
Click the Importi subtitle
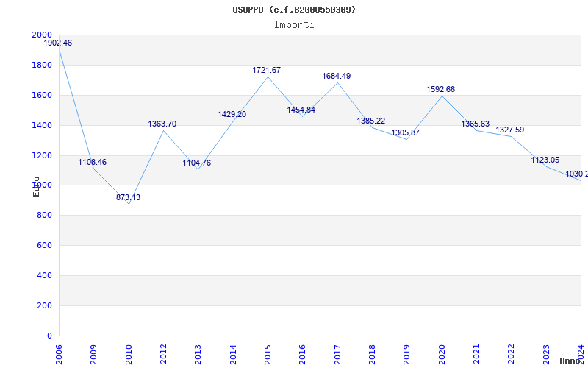[294, 25]
